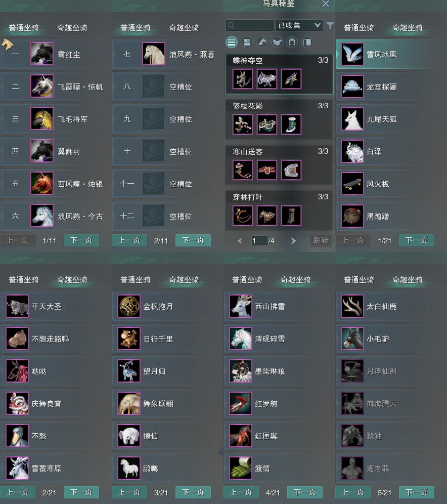Choose the 庆舞良宵 lion dance icon
447x504 pixels.
click(x=17, y=403)
